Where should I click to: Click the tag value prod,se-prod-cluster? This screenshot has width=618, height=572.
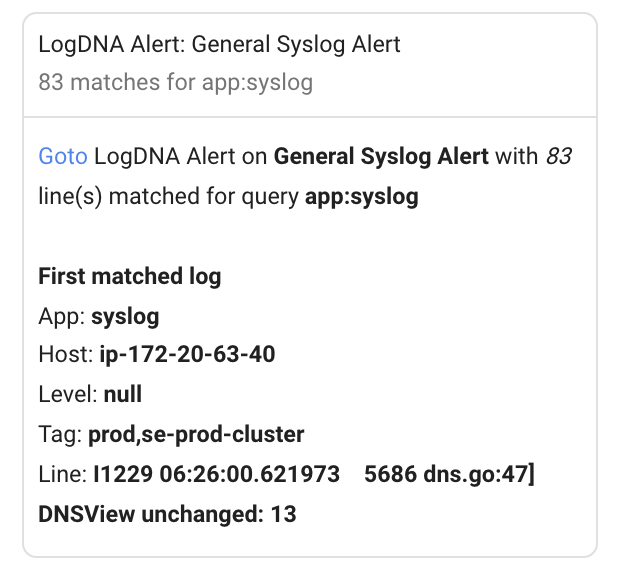(196, 435)
